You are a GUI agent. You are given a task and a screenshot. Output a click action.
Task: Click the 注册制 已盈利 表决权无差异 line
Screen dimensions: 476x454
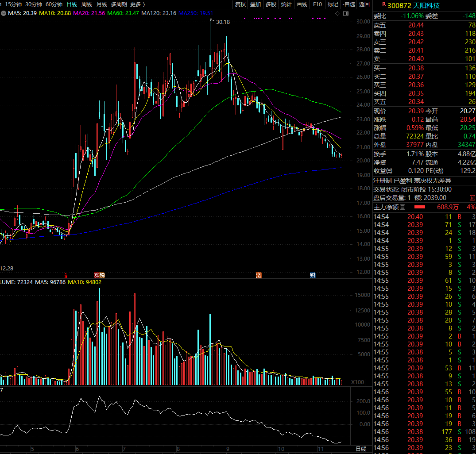tap(412, 181)
